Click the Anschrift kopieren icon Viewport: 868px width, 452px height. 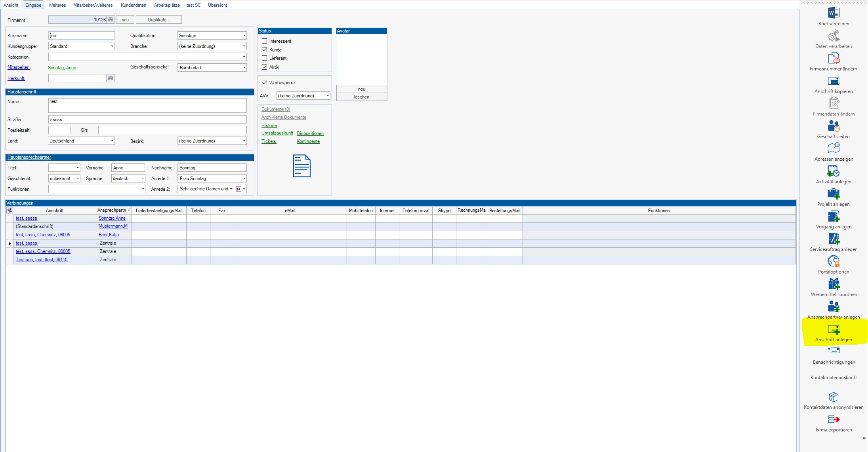834,81
